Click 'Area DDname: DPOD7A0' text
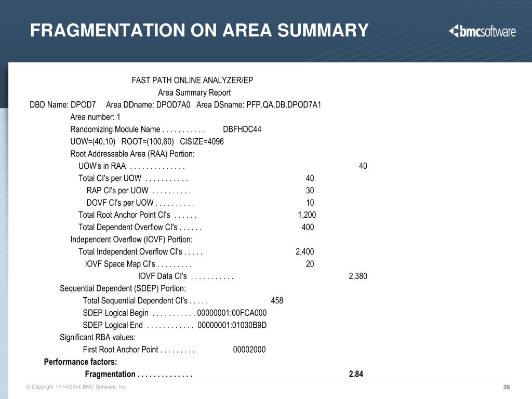 [x=148, y=105]
